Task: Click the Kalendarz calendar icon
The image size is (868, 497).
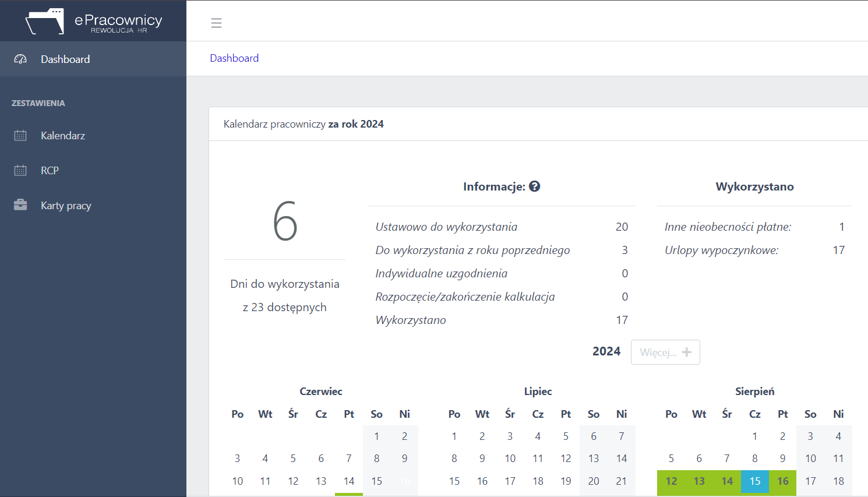Action: tap(20, 135)
